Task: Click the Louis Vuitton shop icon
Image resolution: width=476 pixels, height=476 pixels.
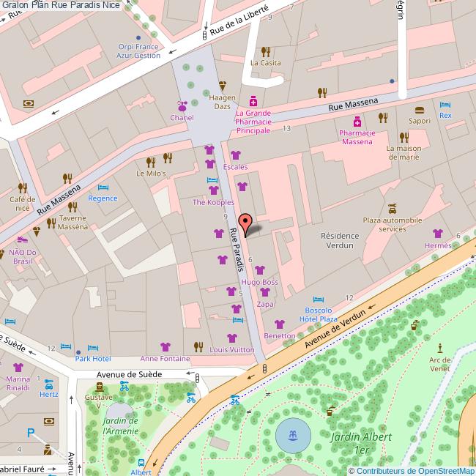Action: click(232, 338)
